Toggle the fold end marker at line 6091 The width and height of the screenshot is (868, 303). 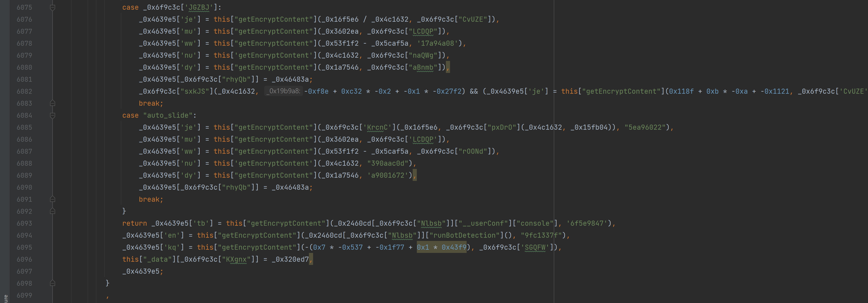pyautogui.click(x=53, y=199)
